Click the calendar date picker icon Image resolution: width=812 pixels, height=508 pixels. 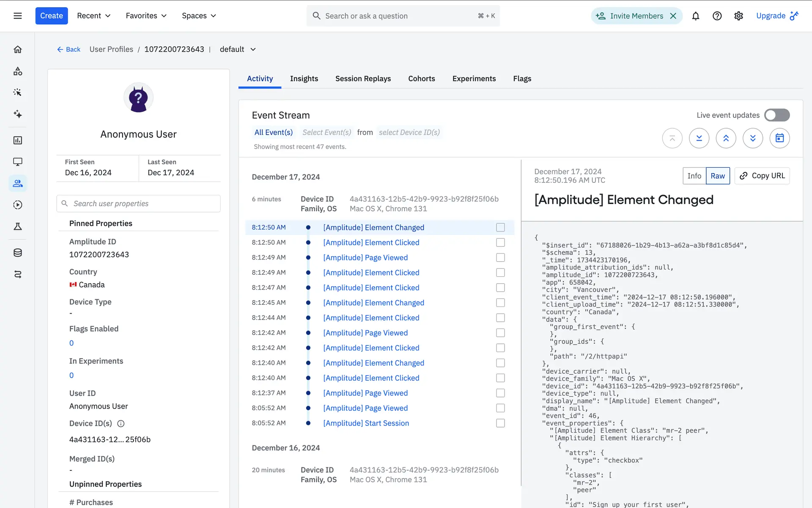[x=779, y=138]
